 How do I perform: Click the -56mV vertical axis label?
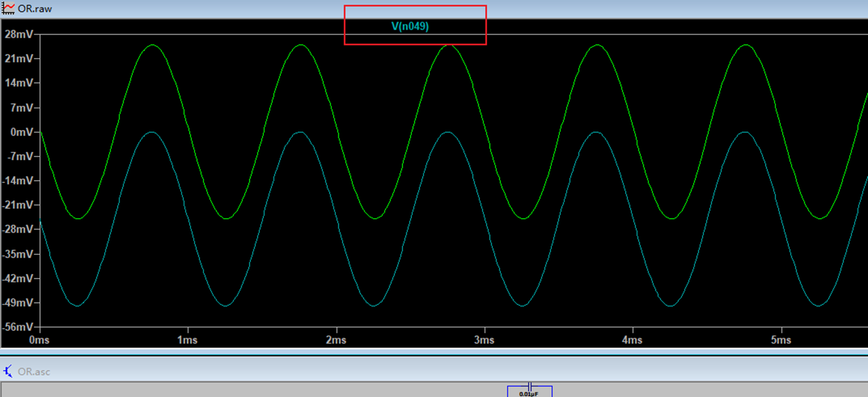pos(18,327)
